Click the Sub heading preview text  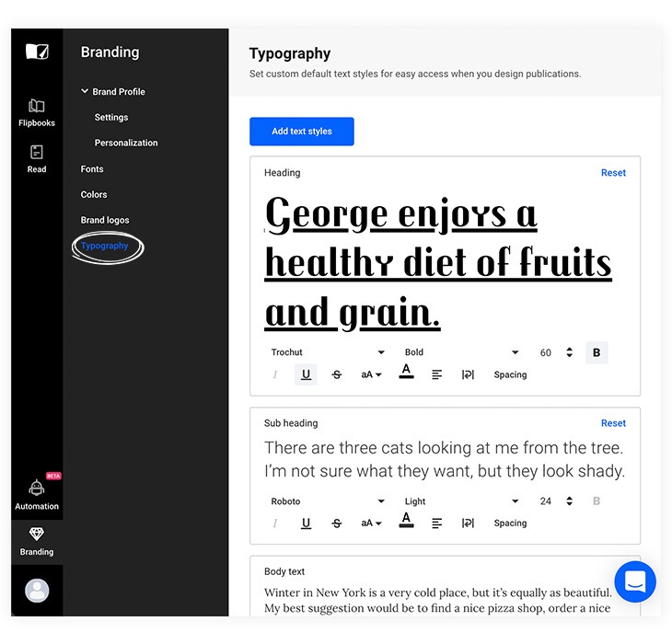pos(445,459)
